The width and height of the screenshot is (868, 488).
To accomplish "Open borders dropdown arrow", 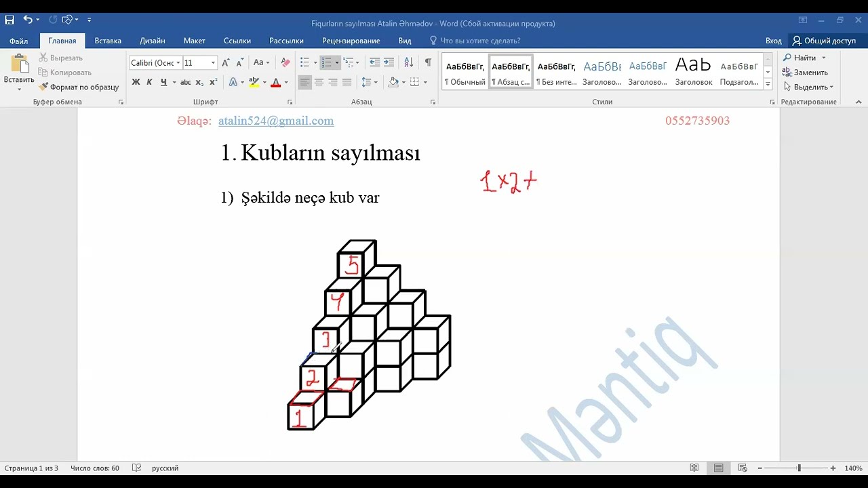I will [425, 82].
